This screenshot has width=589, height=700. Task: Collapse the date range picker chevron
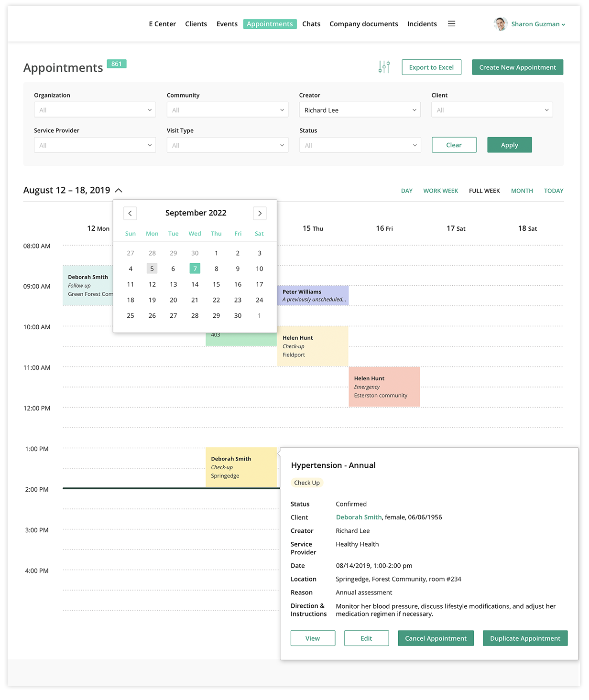[119, 191]
